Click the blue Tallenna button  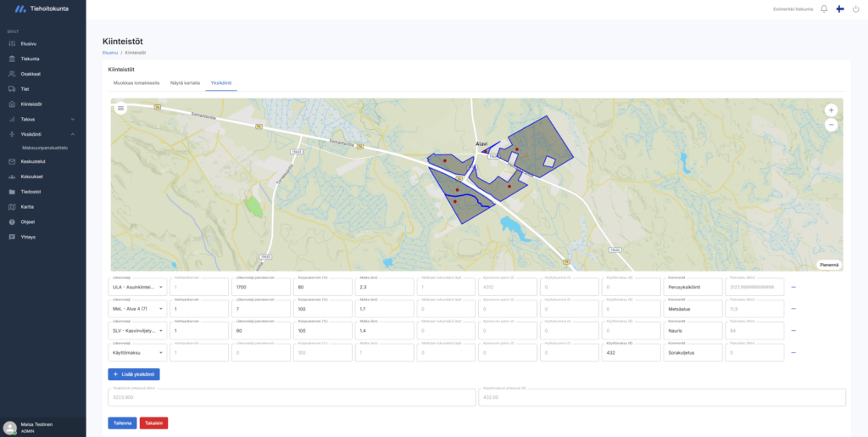point(122,423)
